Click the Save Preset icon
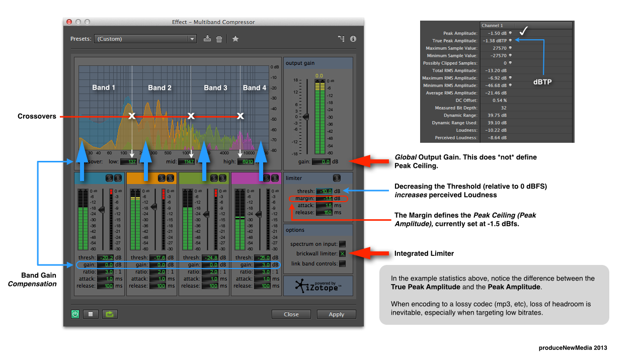The height and width of the screenshot is (362, 644). (207, 39)
